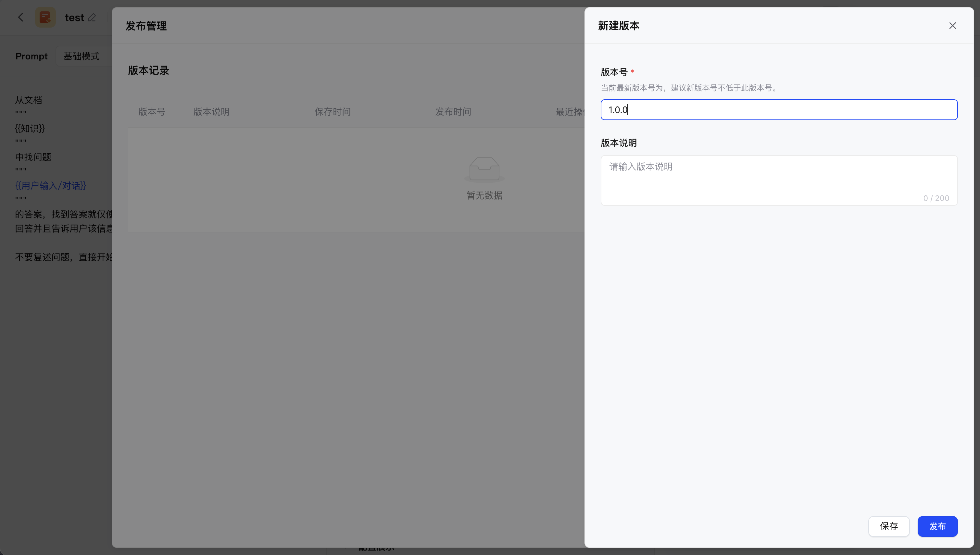980x555 pixels.
Task: Click the test project name
Action: point(74,18)
